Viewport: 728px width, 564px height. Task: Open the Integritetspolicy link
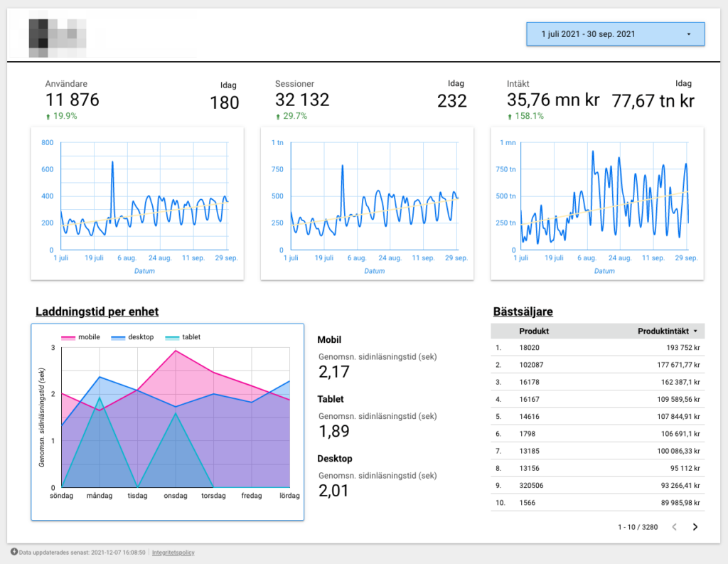(173, 553)
